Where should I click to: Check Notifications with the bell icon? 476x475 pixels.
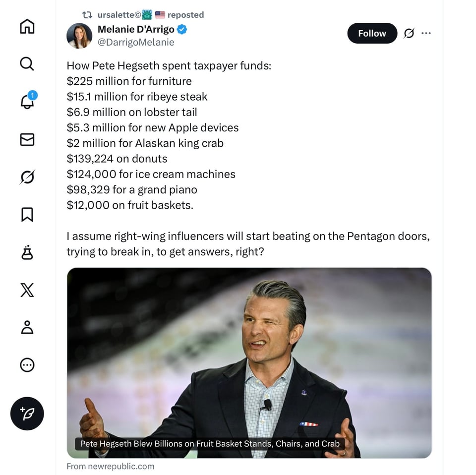(27, 101)
